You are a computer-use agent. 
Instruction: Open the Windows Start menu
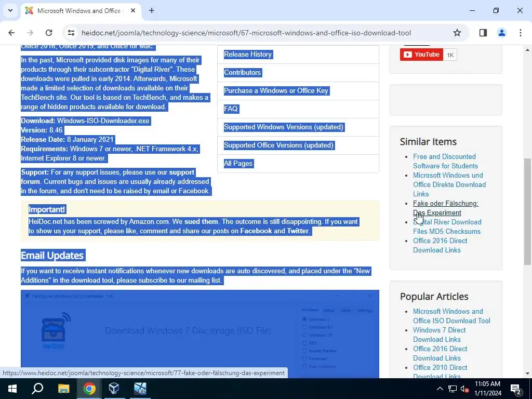(x=12, y=389)
